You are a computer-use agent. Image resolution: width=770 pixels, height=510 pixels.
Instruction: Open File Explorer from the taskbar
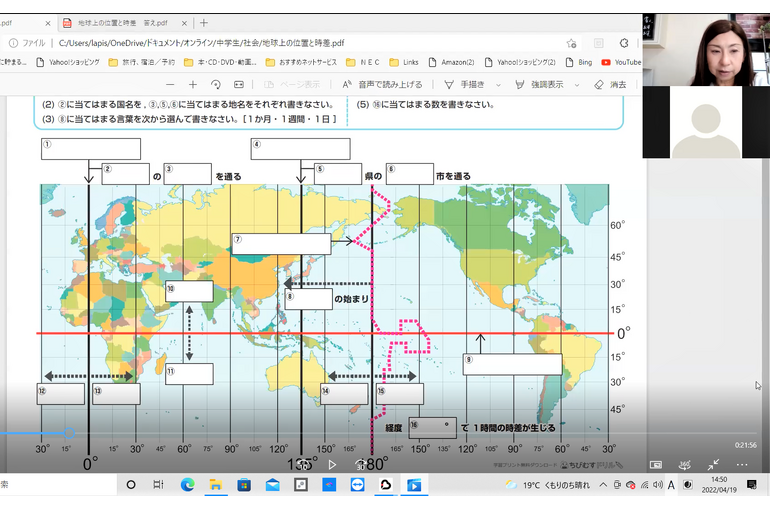[214, 485]
